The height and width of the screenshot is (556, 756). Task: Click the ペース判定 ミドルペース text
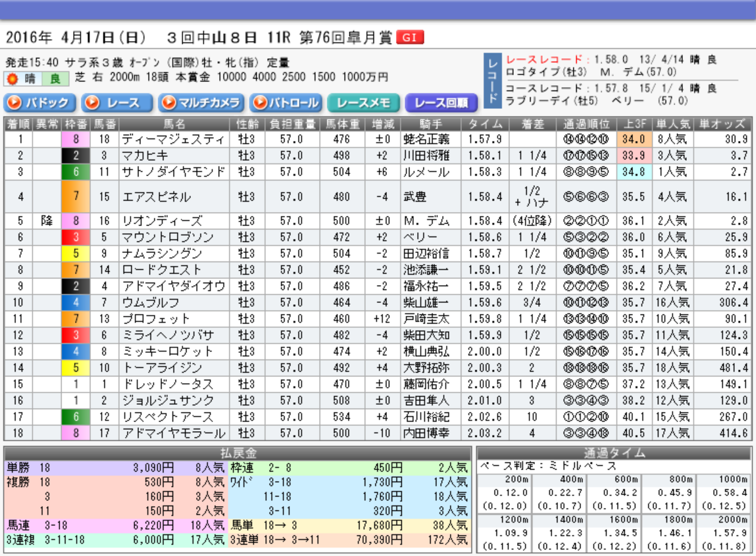pos(548,466)
